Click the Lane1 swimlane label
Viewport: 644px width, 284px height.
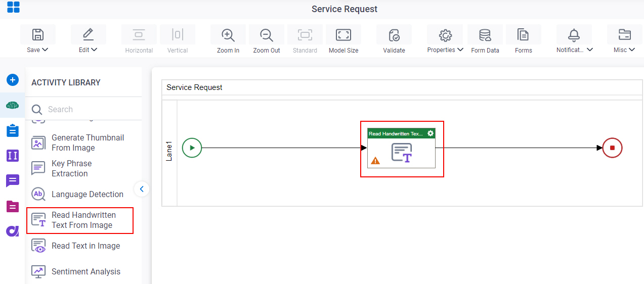tap(169, 152)
